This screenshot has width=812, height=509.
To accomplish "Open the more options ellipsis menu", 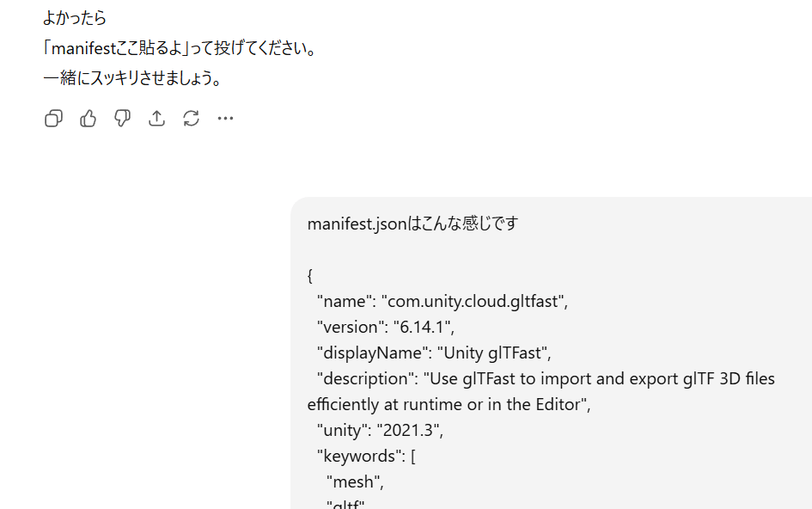I will coord(225,118).
